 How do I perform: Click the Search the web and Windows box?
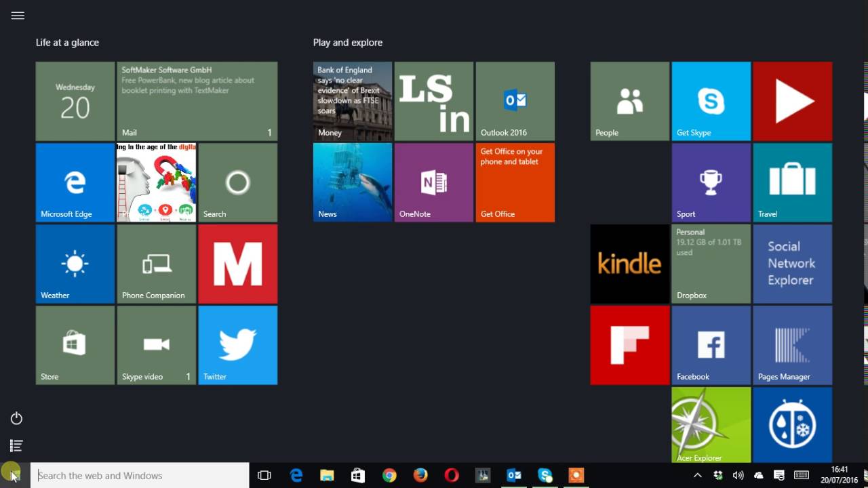[140, 475]
